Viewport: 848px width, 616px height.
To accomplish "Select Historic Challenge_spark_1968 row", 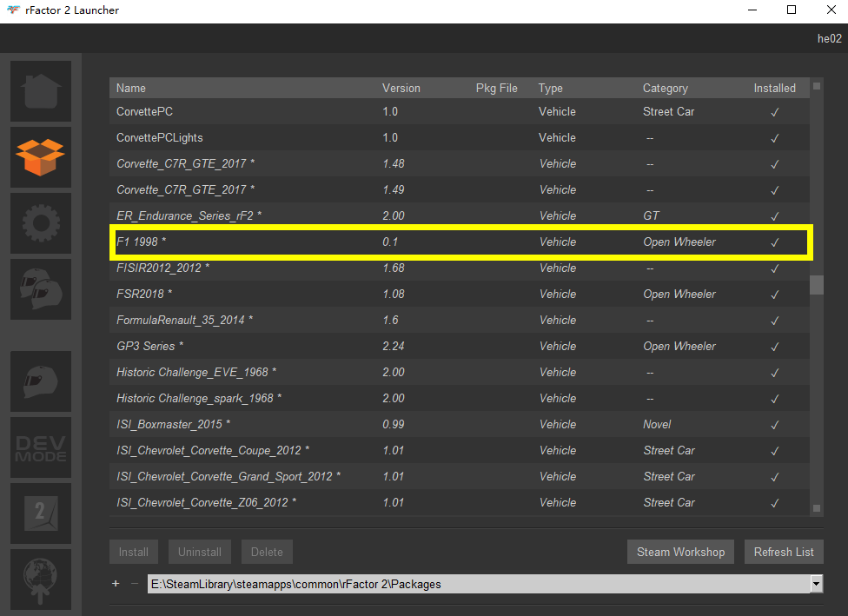I will click(459, 398).
